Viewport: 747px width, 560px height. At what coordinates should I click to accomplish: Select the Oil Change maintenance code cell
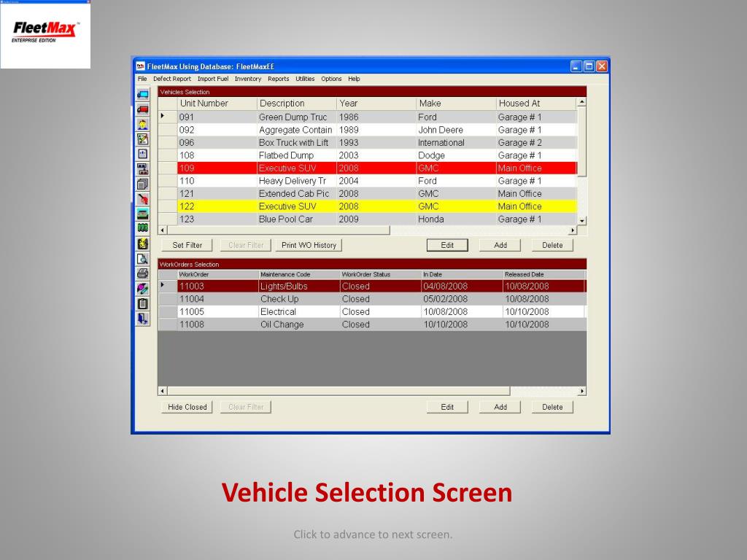pos(299,324)
